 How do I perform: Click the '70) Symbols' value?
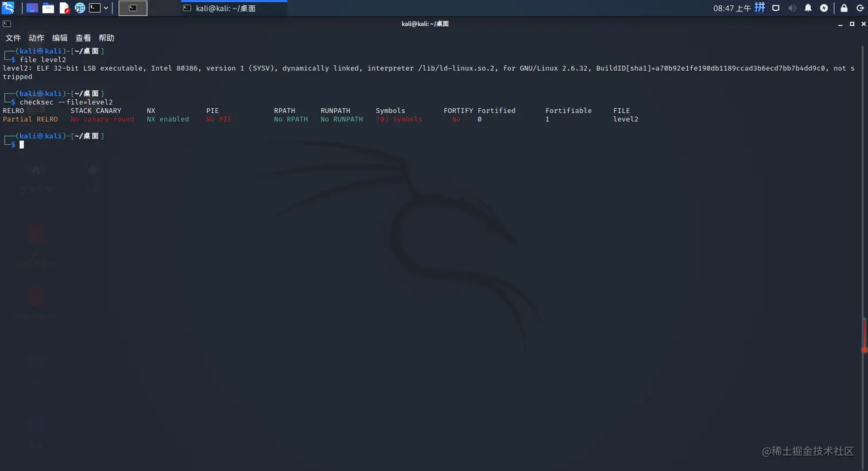[399, 119]
